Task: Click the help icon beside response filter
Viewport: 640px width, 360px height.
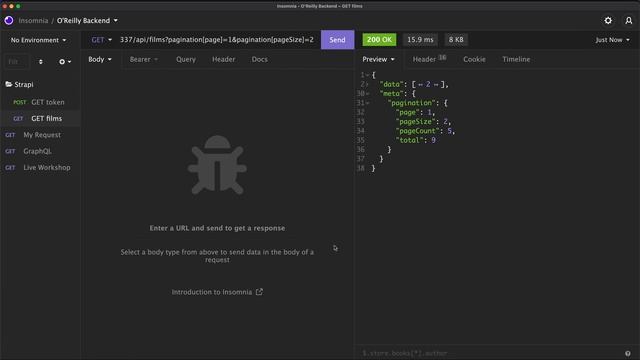Action: tap(628, 353)
